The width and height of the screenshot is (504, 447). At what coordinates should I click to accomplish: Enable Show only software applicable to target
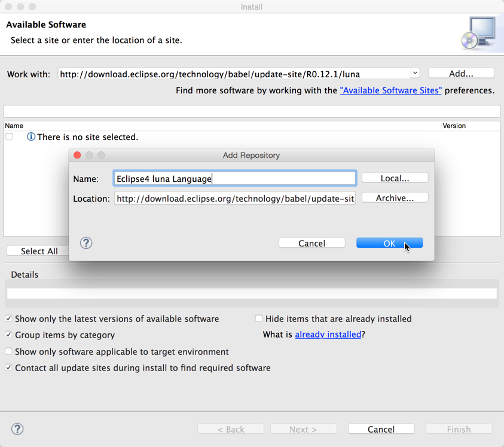(9, 351)
